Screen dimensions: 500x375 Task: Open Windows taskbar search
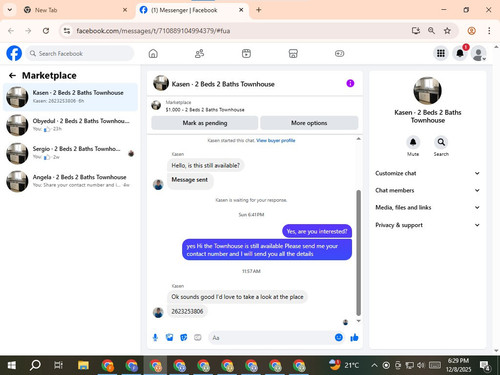pos(35,365)
